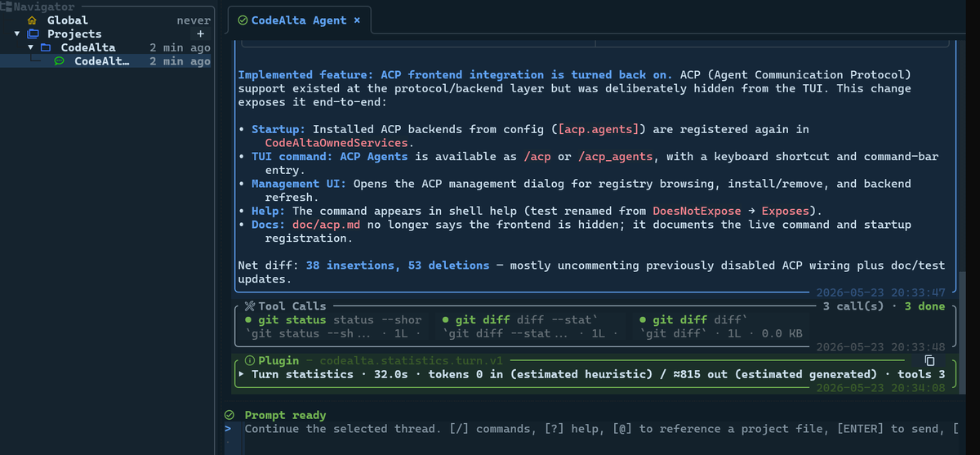The image size is (980, 455).
Task: Click '38 insertions, 53 deletions' text
Action: point(398,265)
